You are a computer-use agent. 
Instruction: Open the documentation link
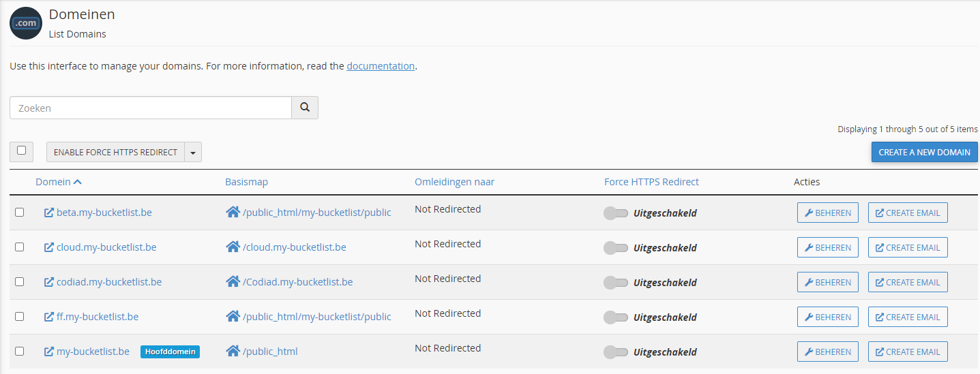[x=381, y=66]
